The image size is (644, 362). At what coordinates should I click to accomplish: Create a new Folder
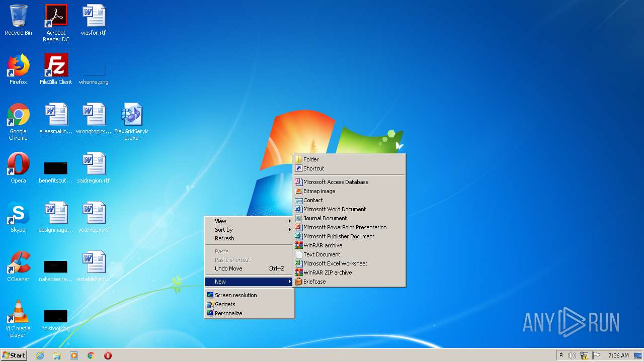(349, 159)
